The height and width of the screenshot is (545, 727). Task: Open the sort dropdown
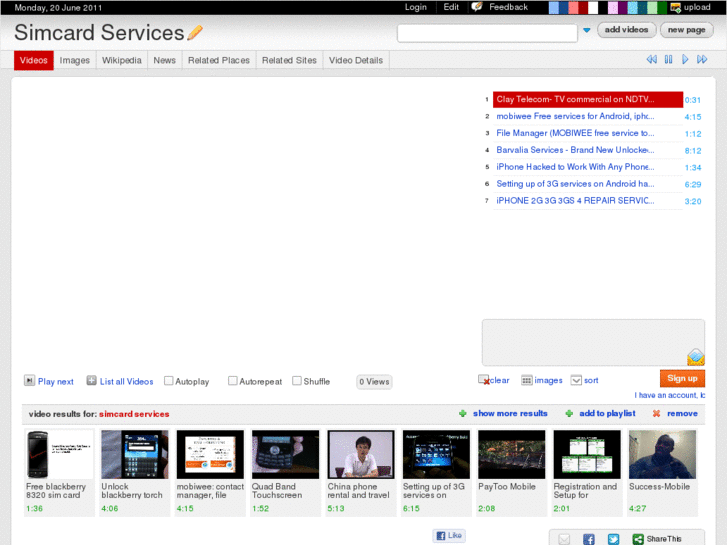point(576,380)
